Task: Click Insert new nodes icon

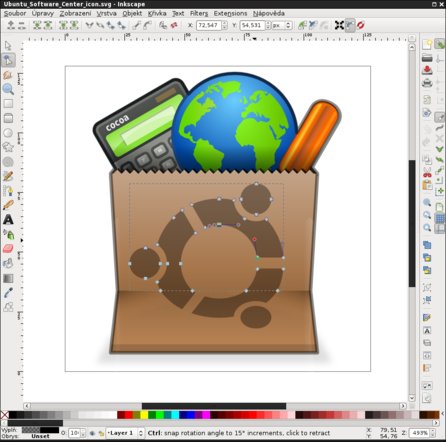Action: 11,25
